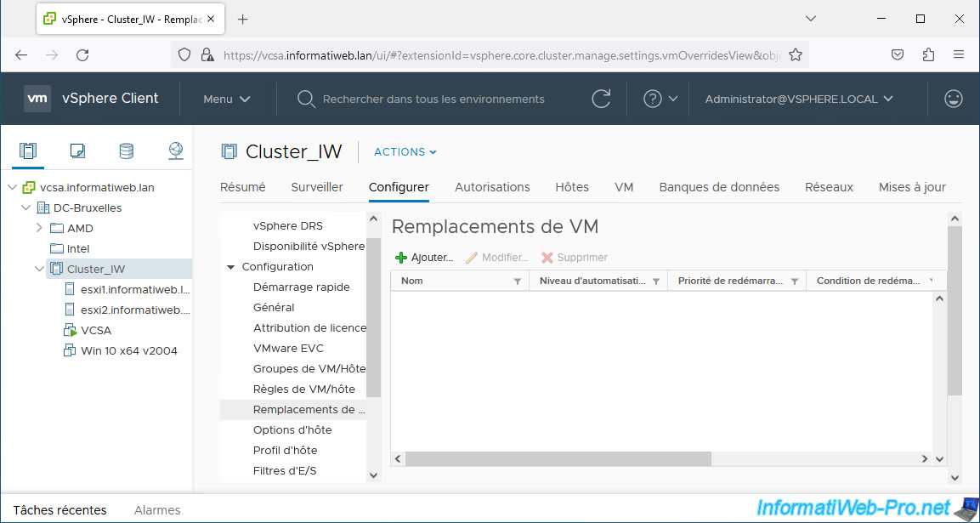This screenshot has width=980, height=523.
Task: Open the ACTIONS menu for Cluster_IW
Action: coord(405,152)
